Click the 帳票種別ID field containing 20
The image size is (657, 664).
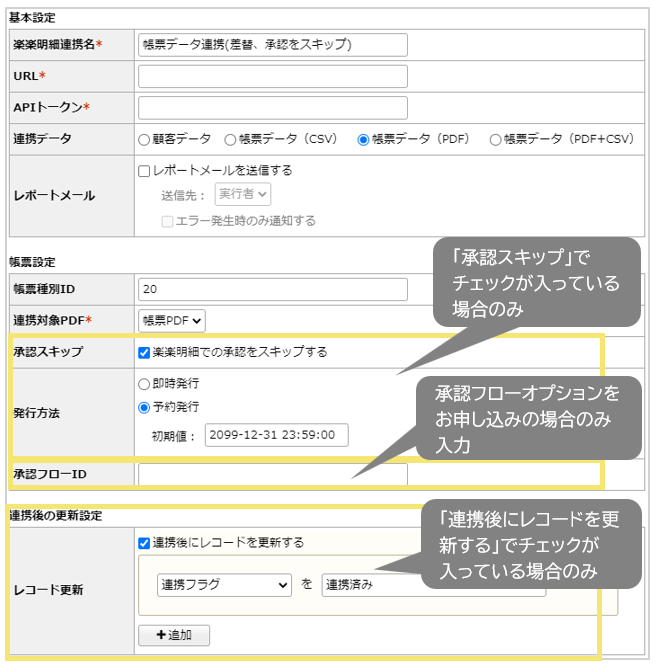tap(272, 289)
